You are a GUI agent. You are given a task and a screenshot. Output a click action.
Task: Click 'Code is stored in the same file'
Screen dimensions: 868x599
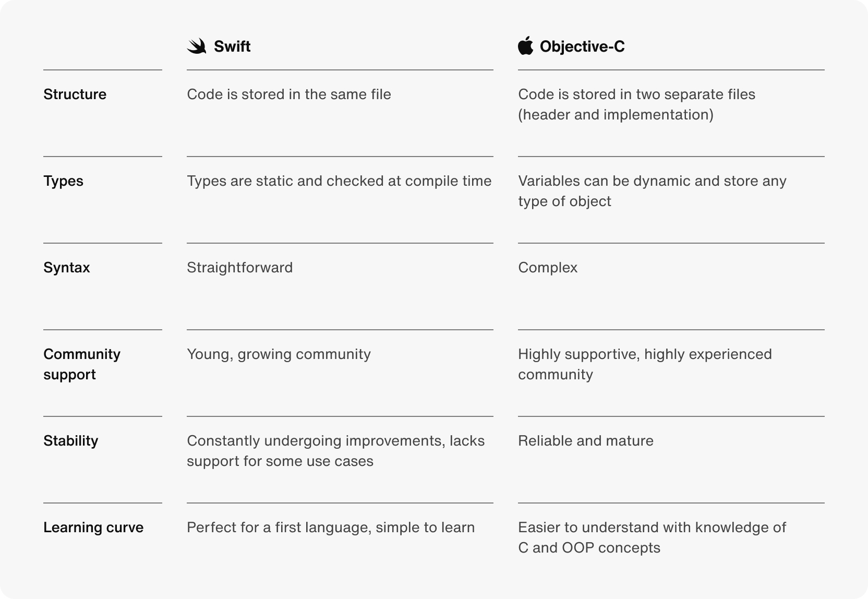pyautogui.click(x=289, y=94)
